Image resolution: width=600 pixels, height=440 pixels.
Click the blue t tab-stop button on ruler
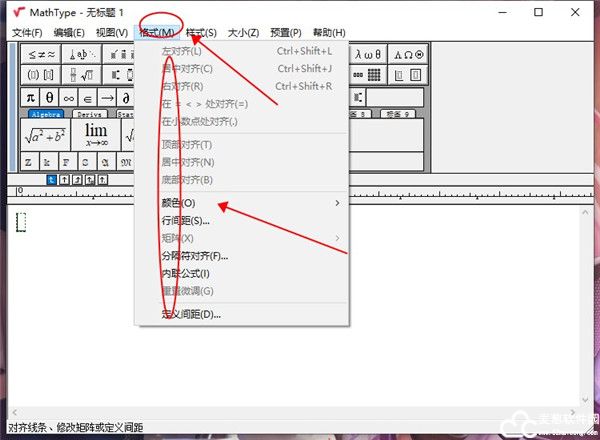[x=52, y=179]
